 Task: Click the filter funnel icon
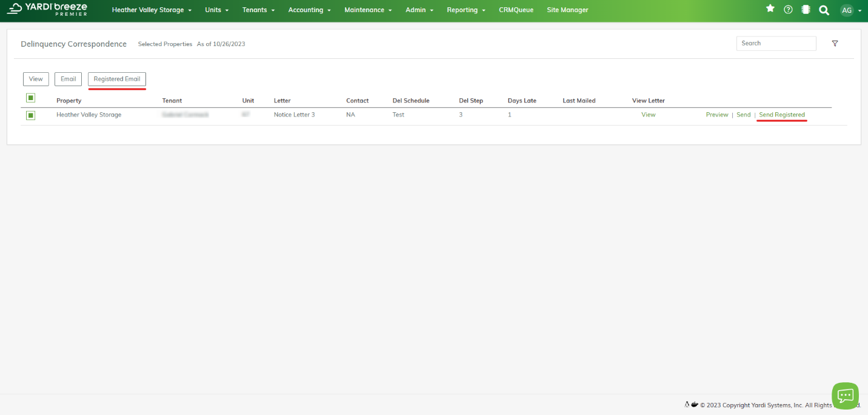(x=835, y=44)
